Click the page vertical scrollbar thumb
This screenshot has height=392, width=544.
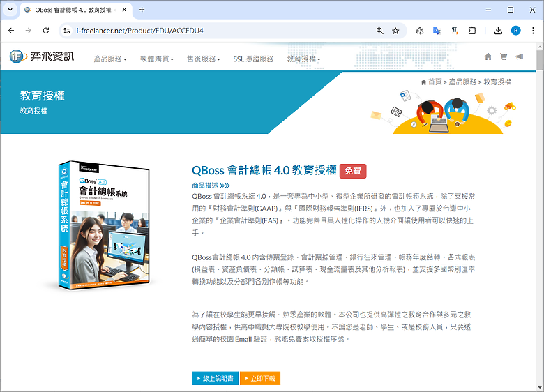tap(540, 60)
